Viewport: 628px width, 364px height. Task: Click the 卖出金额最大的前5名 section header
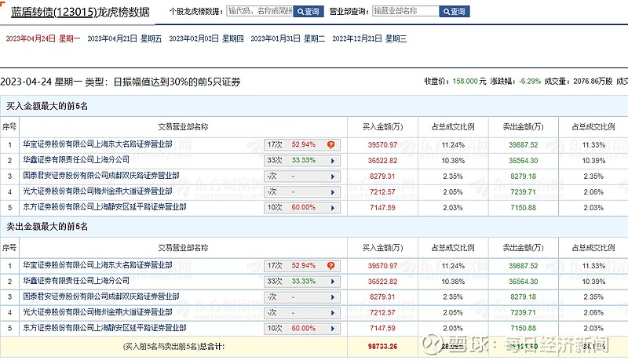[x=47, y=227]
